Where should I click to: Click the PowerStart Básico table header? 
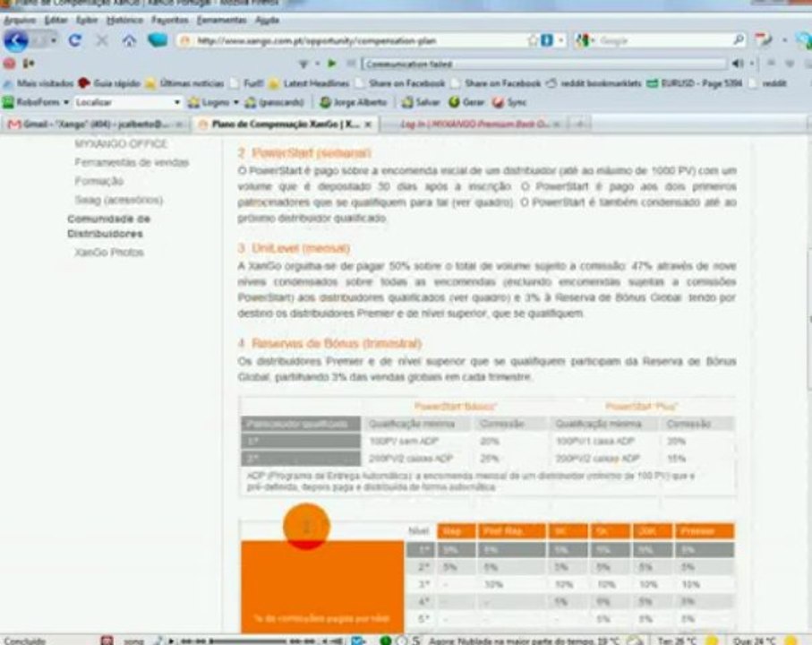click(x=455, y=407)
